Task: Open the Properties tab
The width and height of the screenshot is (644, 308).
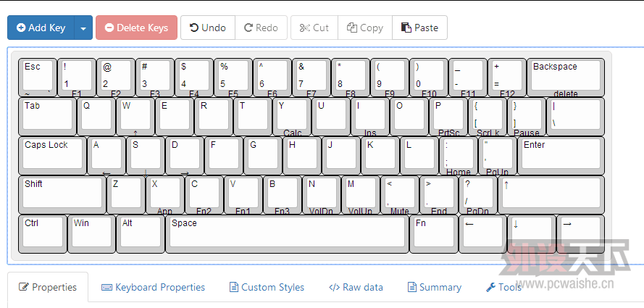Action: click(x=48, y=287)
